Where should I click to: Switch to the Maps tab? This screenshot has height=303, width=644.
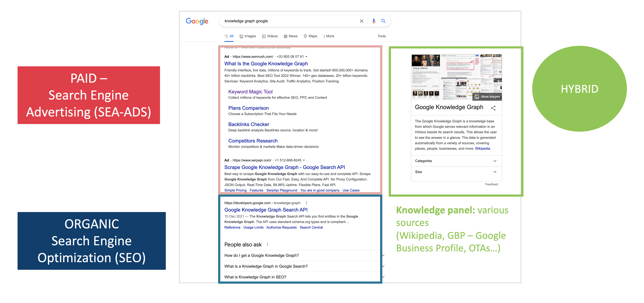pyautogui.click(x=310, y=36)
